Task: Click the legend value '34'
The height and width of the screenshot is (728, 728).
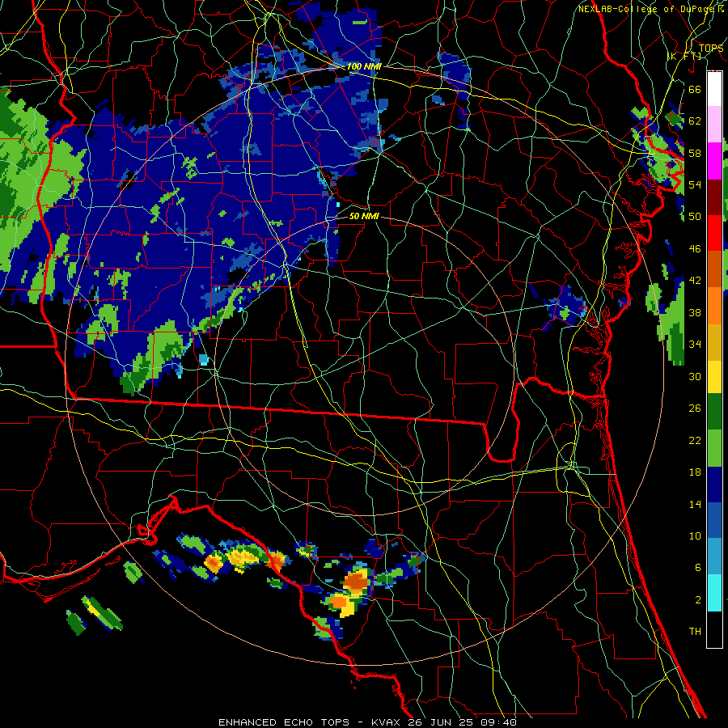Action: click(x=695, y=345)
